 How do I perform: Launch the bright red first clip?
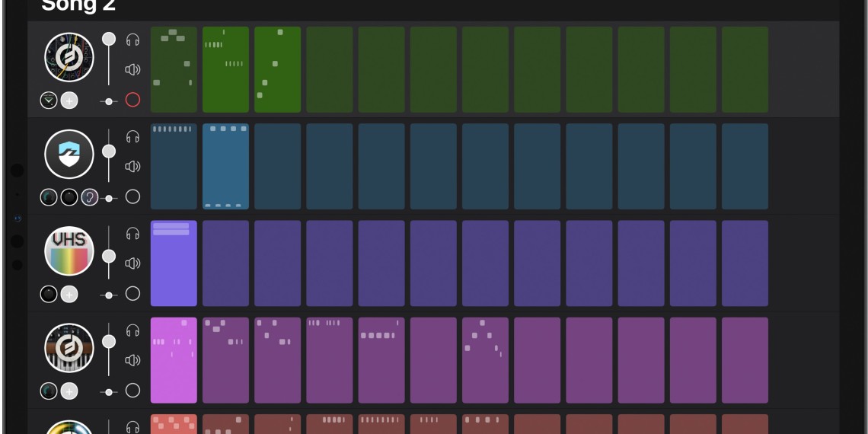click(174, 424)
